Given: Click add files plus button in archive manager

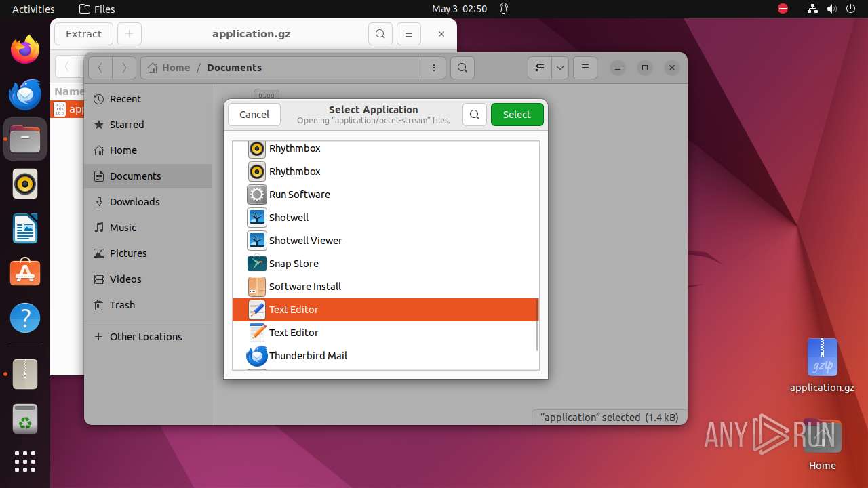Looking at the screenshot, I should pos(130,34).
